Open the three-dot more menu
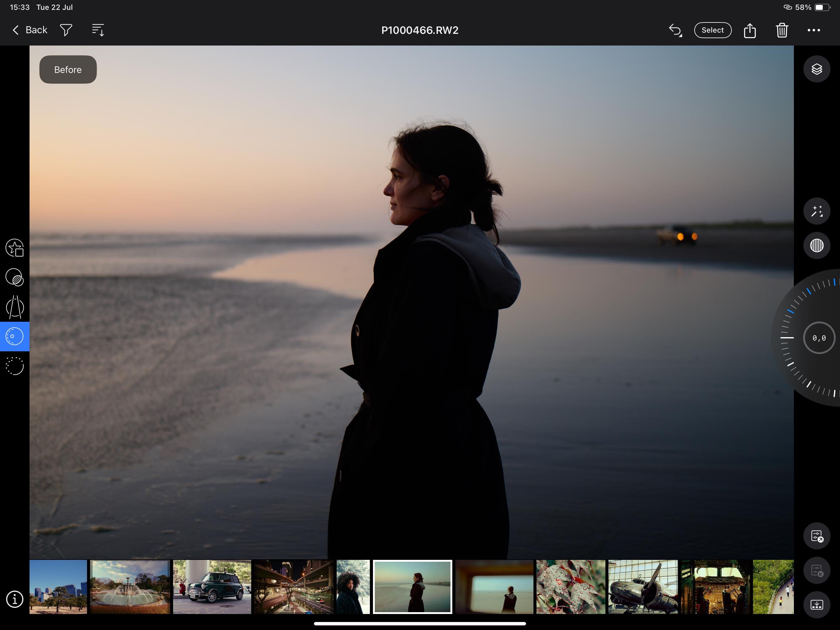Viewport: 840px width, 630px height. coord(814,30)
